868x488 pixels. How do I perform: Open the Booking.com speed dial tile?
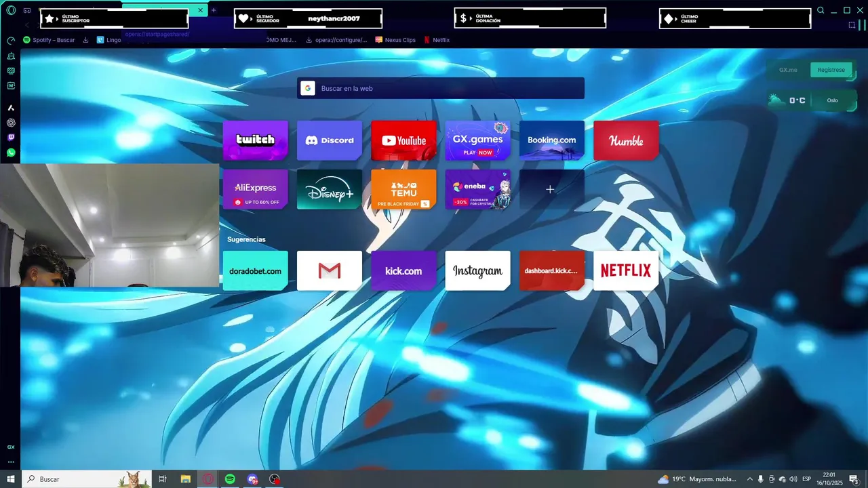pos(552,140)
